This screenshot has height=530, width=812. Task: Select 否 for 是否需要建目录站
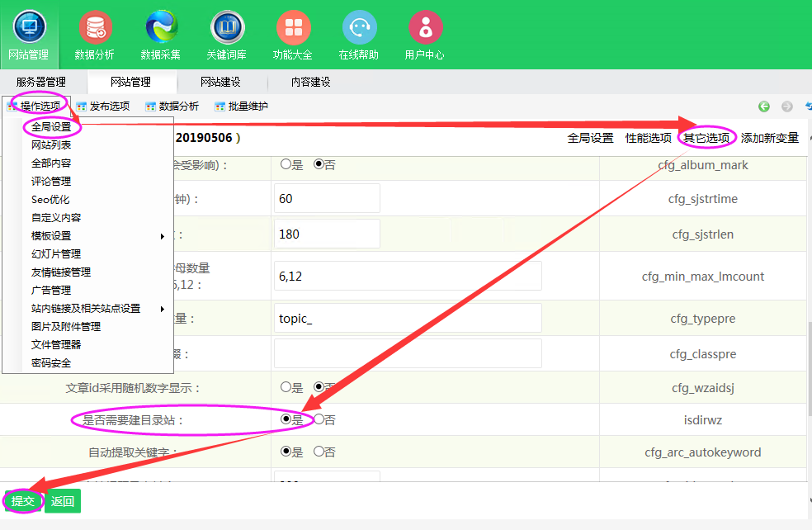pyautogui.click(x=319, y=419)
